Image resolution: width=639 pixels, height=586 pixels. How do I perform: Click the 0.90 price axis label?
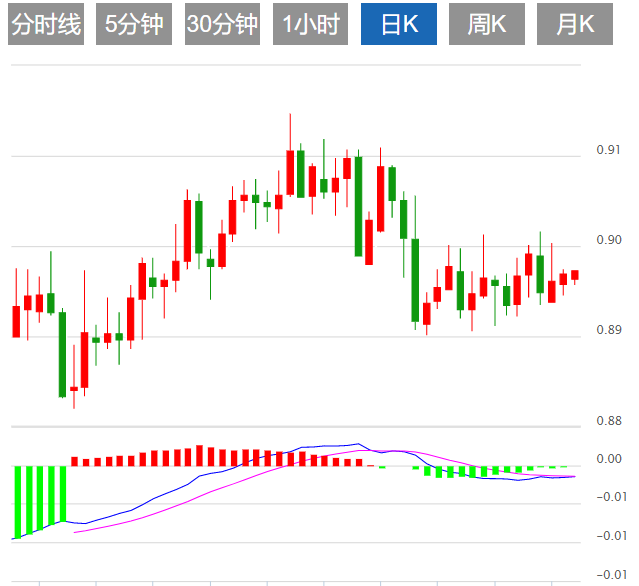click(x=609, y=240)
